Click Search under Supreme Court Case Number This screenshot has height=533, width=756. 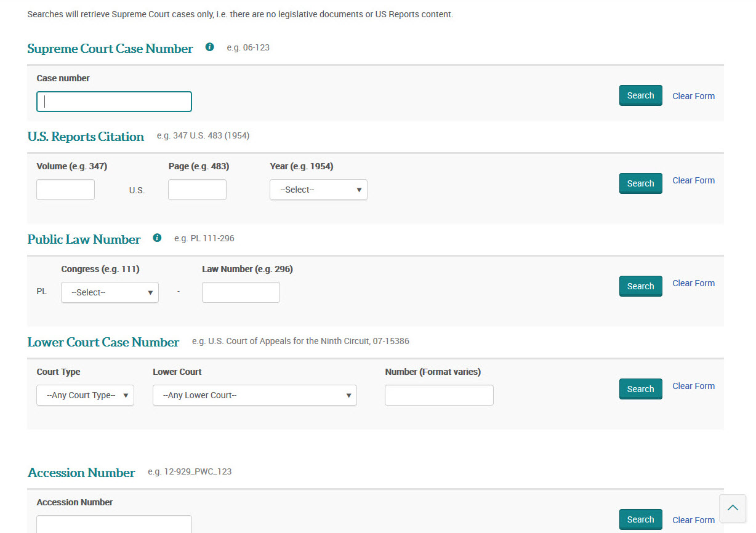[640, 95]
